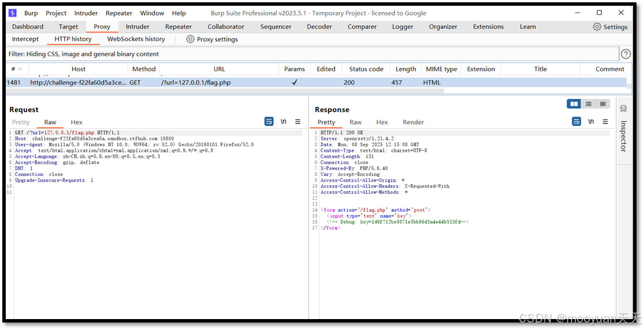
Task: Switch to the Dashboard tab
Action: click(28, 26)
